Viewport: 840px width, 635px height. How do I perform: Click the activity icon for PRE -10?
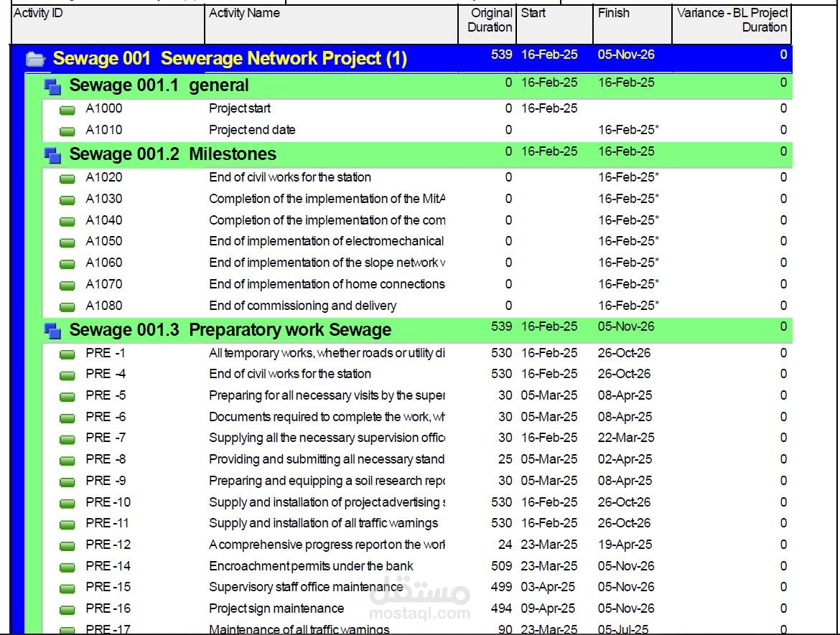point(67,504)
